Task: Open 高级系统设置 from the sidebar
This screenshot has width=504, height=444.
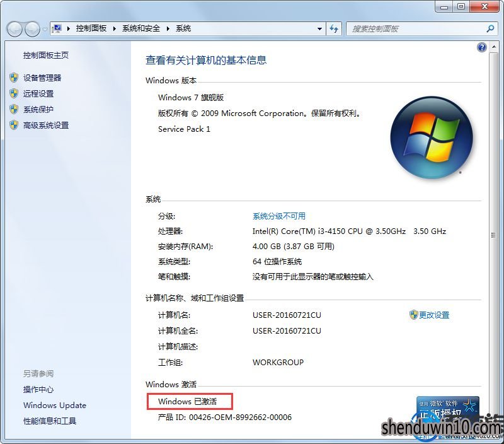Action: click(46, 125)
